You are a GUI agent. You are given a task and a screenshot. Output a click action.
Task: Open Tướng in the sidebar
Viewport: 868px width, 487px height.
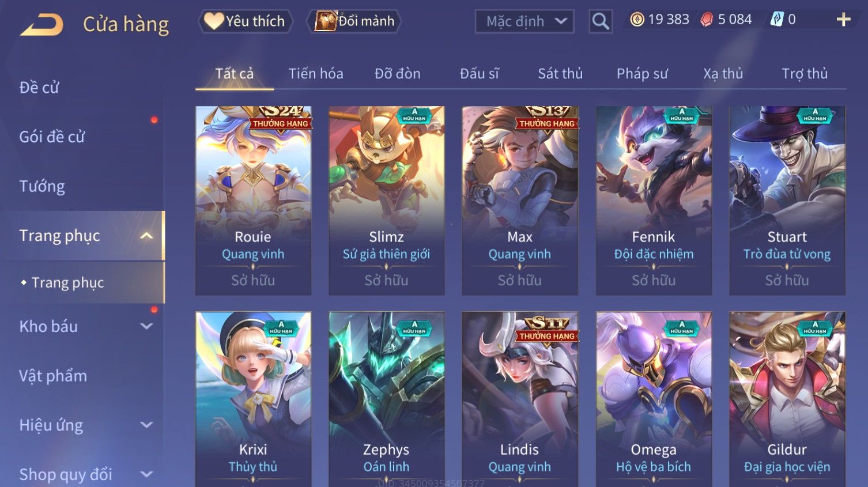pos(42,186)
